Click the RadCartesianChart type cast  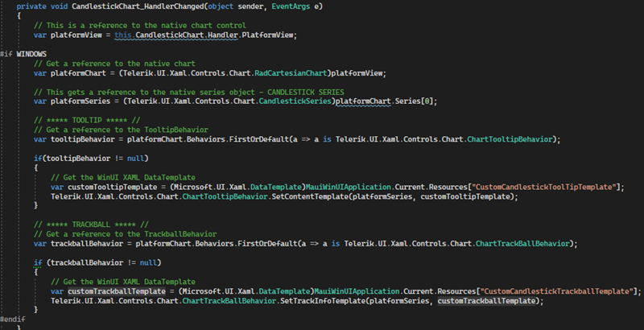pos(291,73)
